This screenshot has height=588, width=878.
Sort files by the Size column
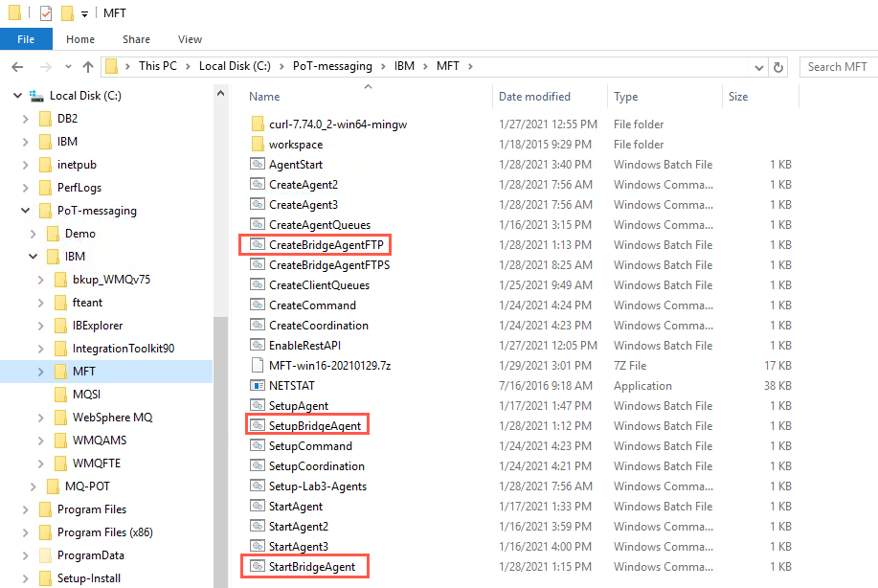pos(738,97)
